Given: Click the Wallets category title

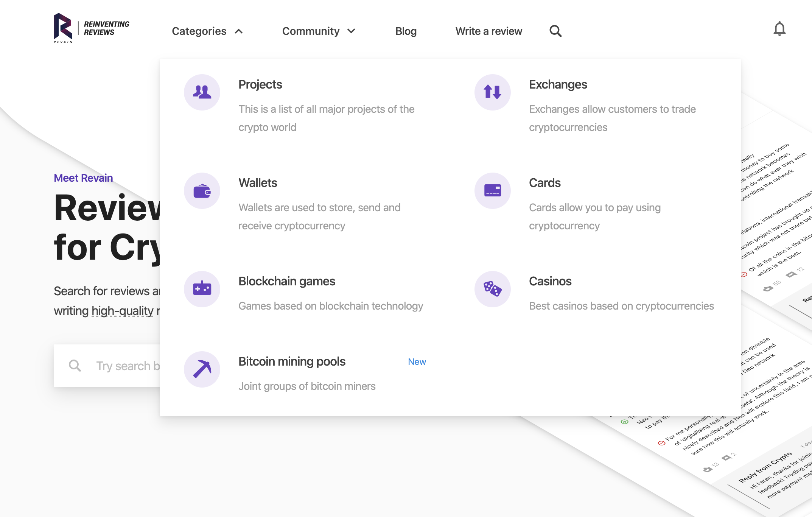Looking at the screenshot, I should tap(258, 183).
